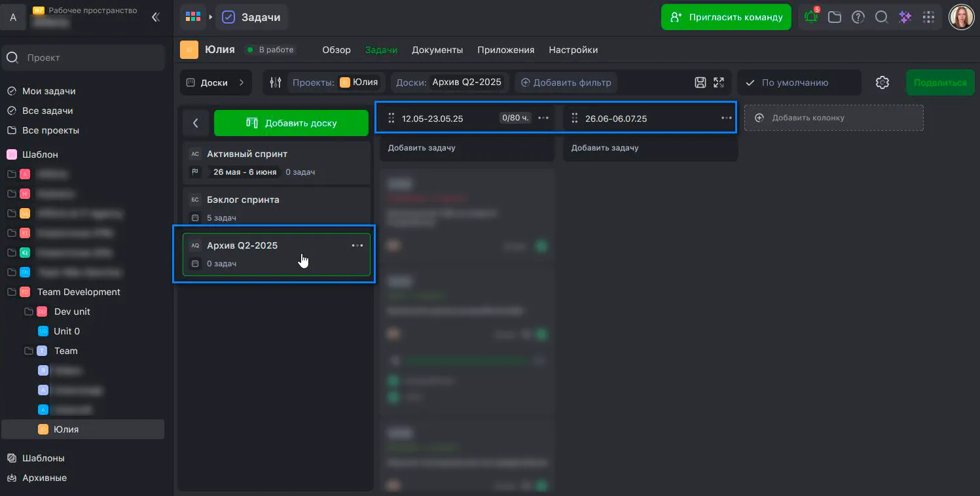Image resolution: width=980 pixels, height=496 pixels.
Task: Switch to the Обзор tab
Action: coord(336,50)
